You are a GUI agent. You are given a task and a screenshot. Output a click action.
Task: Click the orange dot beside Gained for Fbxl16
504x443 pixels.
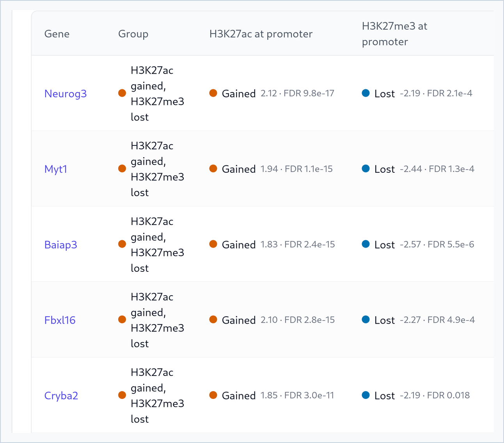(213, 319)
